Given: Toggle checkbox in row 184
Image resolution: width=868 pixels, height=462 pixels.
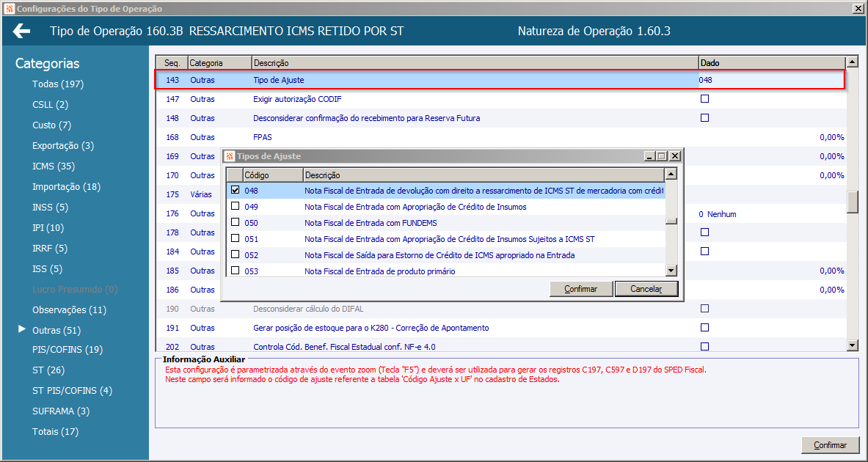Looking at the screenshot, I should [x=704, y=252].
